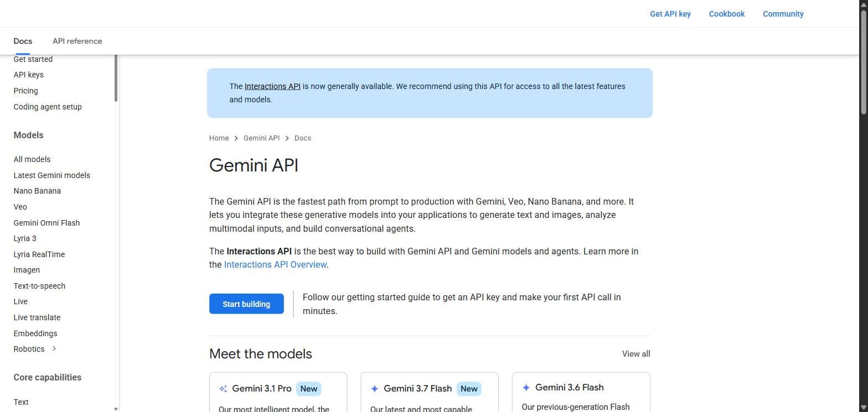Click the Gemini 3.7 Flash card title
868x412 pixels.
click(417, 389)
